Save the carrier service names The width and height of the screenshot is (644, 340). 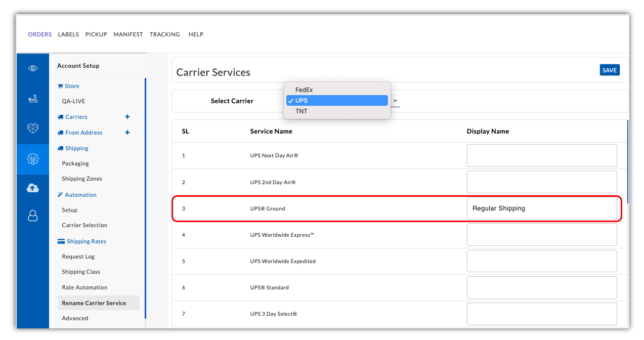coord(610,70)
